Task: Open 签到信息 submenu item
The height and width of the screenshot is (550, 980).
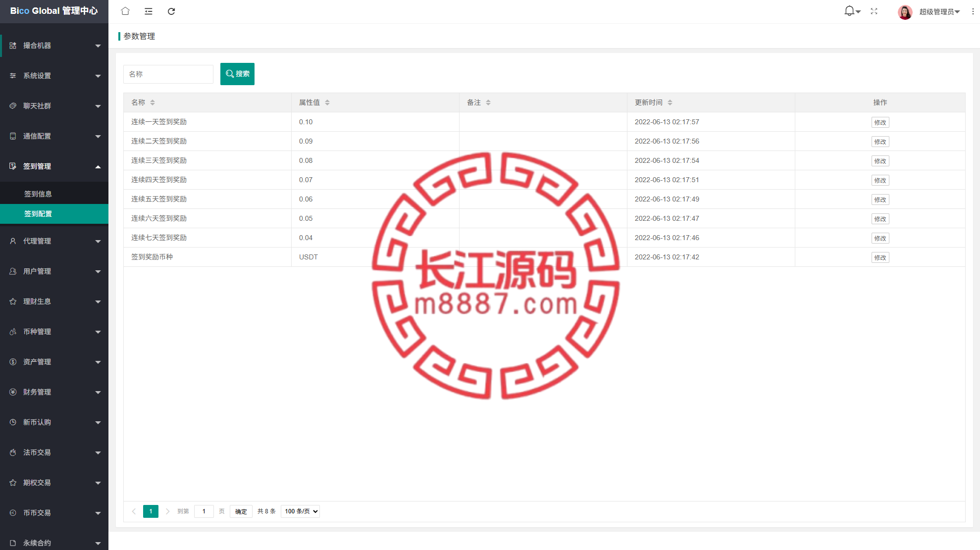Action: 54,194
